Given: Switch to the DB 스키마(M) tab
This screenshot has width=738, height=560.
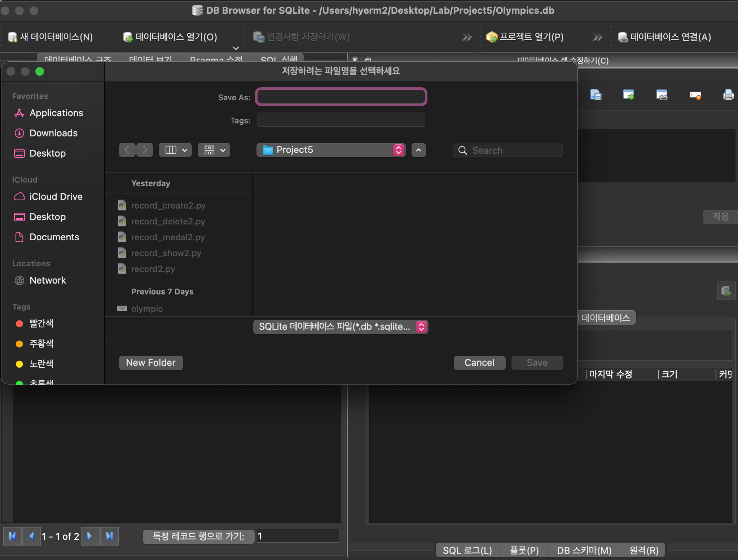Looking at the screenshot, I should pos(584,551).
